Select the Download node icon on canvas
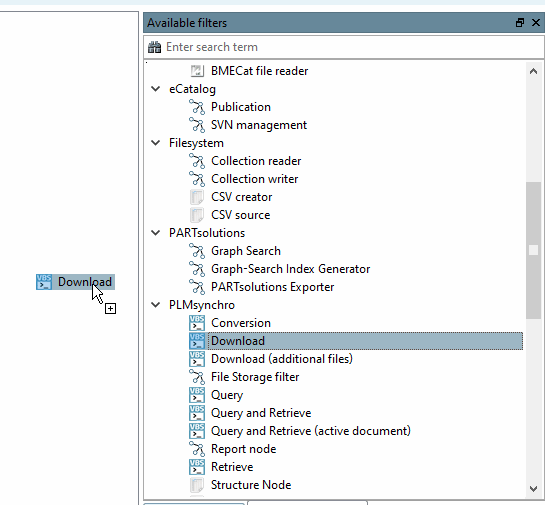Screen dimensions: 545x505 [x=44, y=282]
